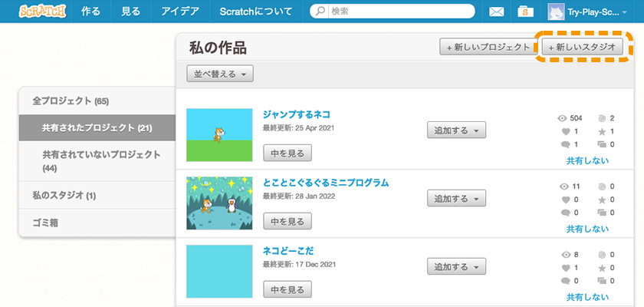Open 追加する dropdown for ジャンプするネコ
The width and height of the screenshot is (644, 307).
pos(456,130)
